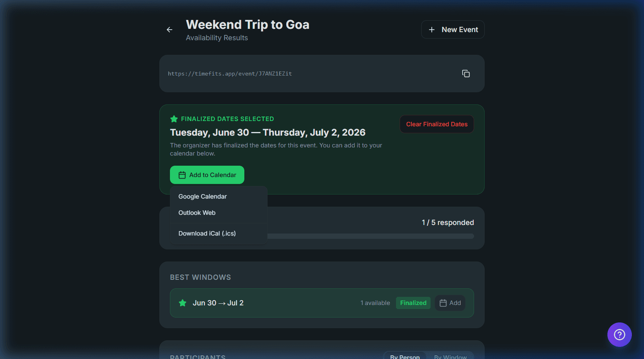Click the star icon next to Jun 30 → Jul 2

[x=183, y=303]
